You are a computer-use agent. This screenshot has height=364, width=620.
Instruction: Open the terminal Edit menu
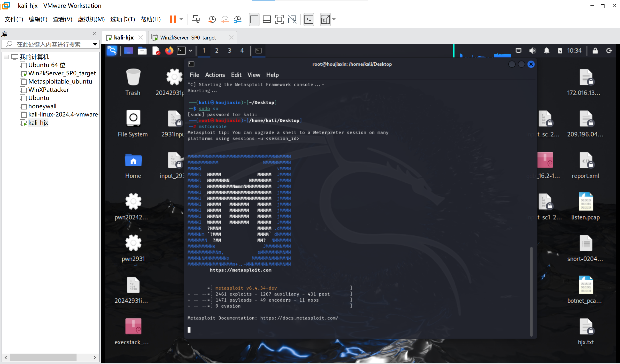pyautogui.click(x=236, y=75)
